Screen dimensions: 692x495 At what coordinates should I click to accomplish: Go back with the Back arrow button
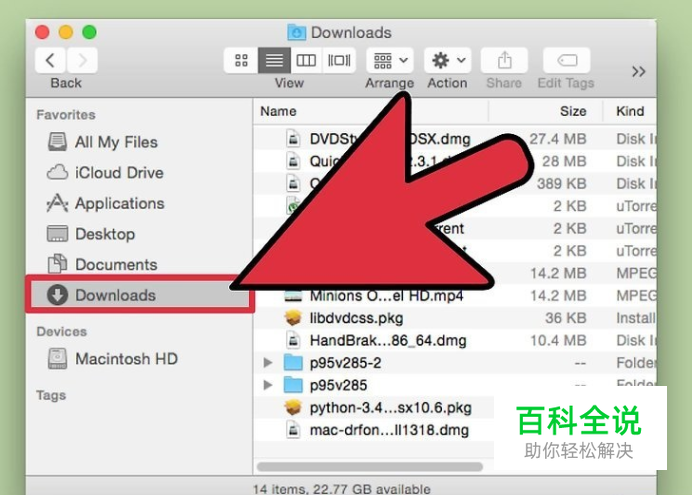click(50, 60)
